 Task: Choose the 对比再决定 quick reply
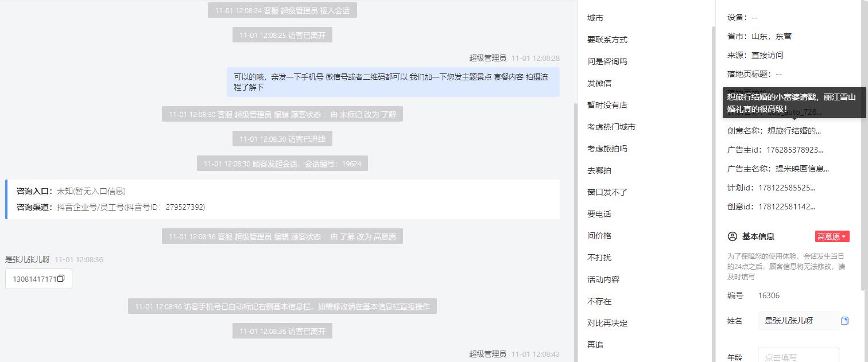(x=607, y=323)
